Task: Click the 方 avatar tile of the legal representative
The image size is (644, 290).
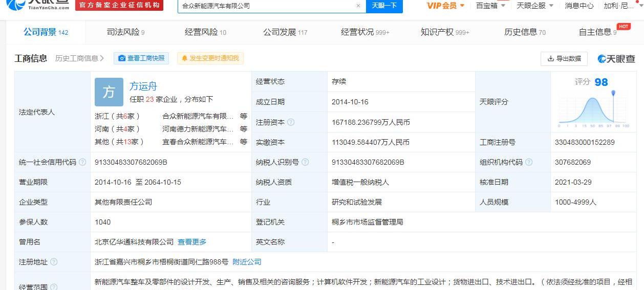Action: (x=109, y=92)
